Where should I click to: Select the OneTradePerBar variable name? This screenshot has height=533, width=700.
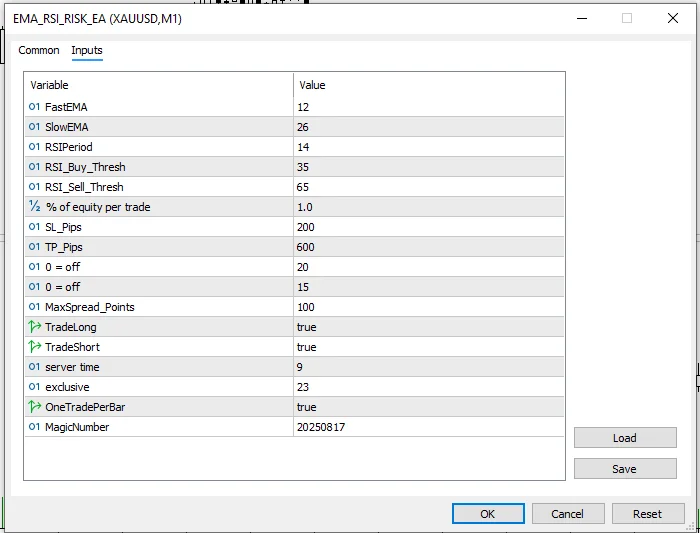point(85,407)
